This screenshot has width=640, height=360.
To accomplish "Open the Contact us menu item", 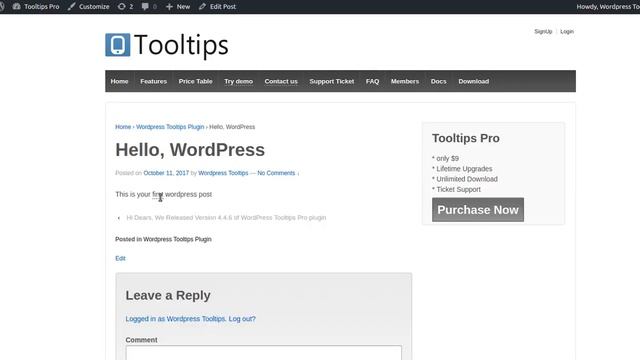I will coord(281,81).
